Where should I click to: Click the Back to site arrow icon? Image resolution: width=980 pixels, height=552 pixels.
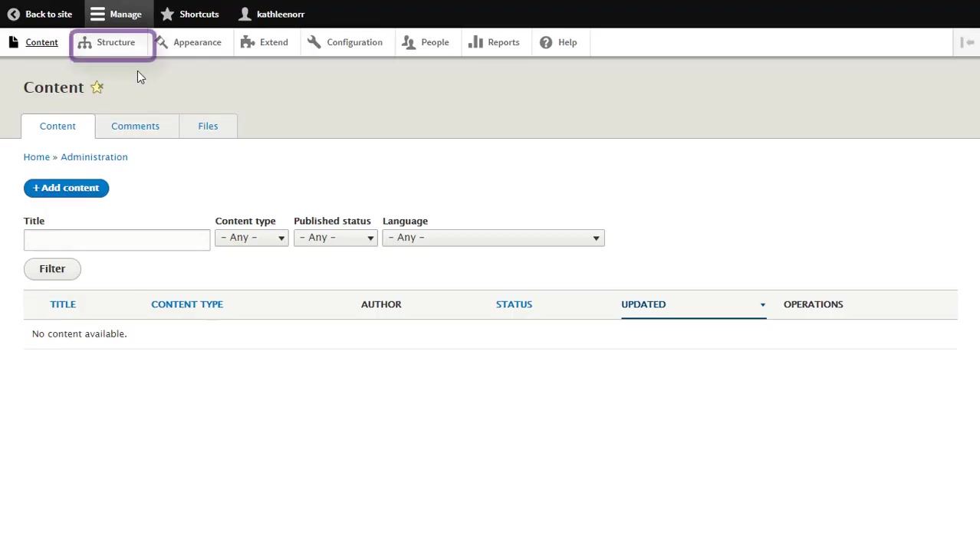pos(13,14)
